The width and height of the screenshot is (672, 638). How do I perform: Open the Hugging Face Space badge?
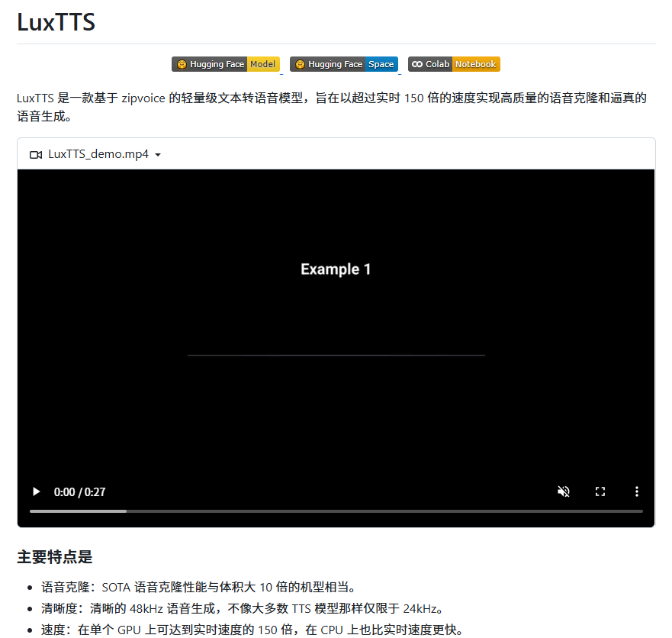click(x=344, y=64)
